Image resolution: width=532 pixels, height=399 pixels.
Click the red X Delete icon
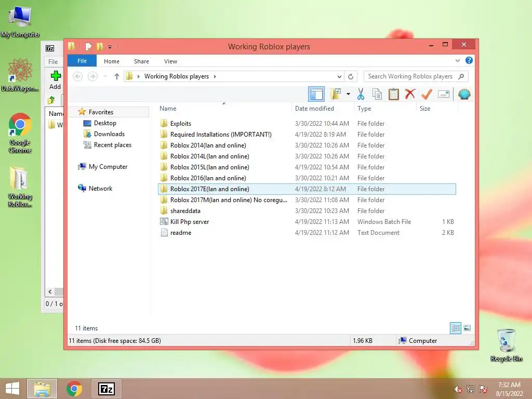tap(410, 94)
